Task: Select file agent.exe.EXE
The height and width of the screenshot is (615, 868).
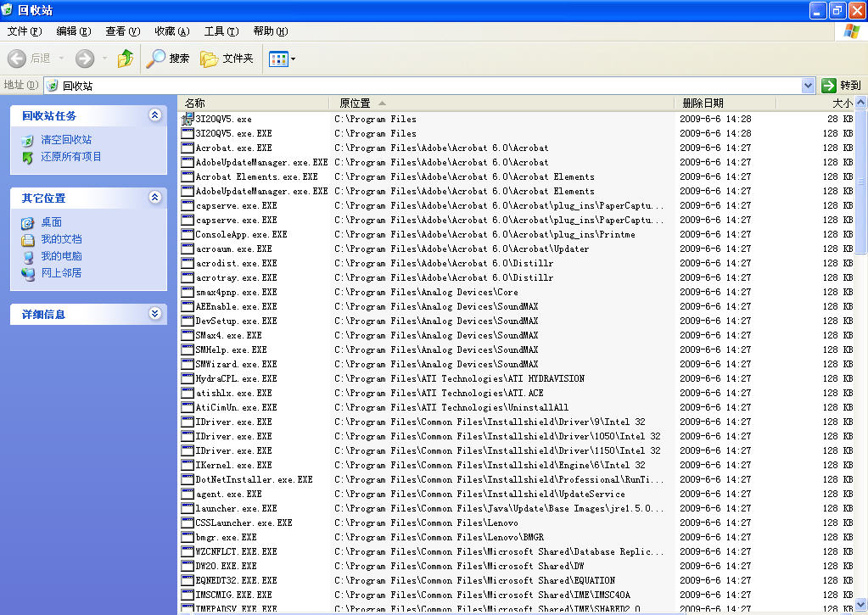Action: (228, 493)
